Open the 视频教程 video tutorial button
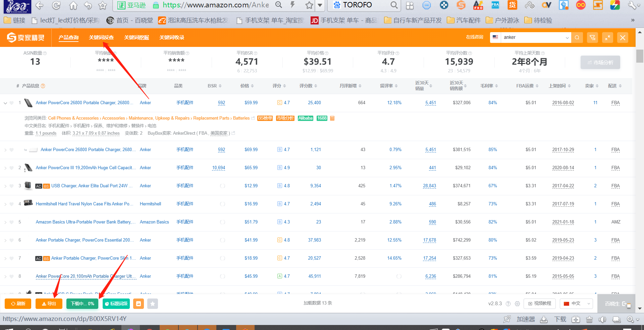 pyautogui.click(x=540, y=304)
